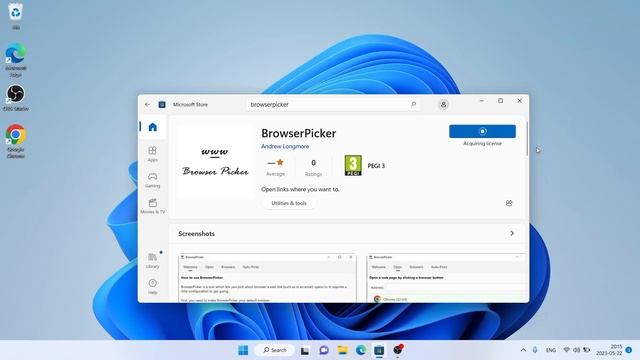The width and height of the screenshot is (640, 360).
Task: Open Help in Store sidebar
Action: (153, 286)
